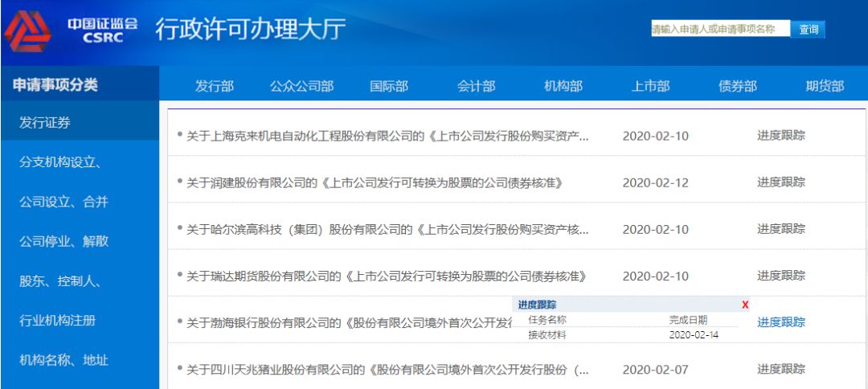This screenshot has width=868, height=389.
Task: Click the 任务名称 column header in popup
Action: click(x=547, y=320)
